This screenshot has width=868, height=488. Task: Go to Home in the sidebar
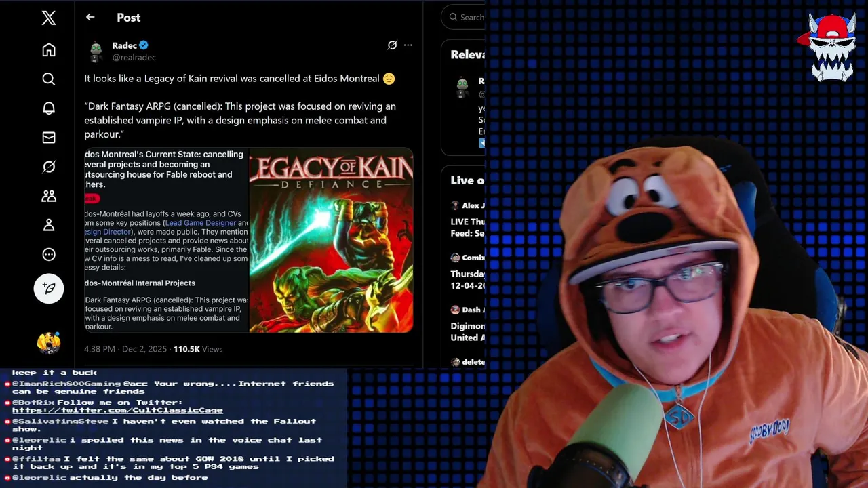[49, 50]
